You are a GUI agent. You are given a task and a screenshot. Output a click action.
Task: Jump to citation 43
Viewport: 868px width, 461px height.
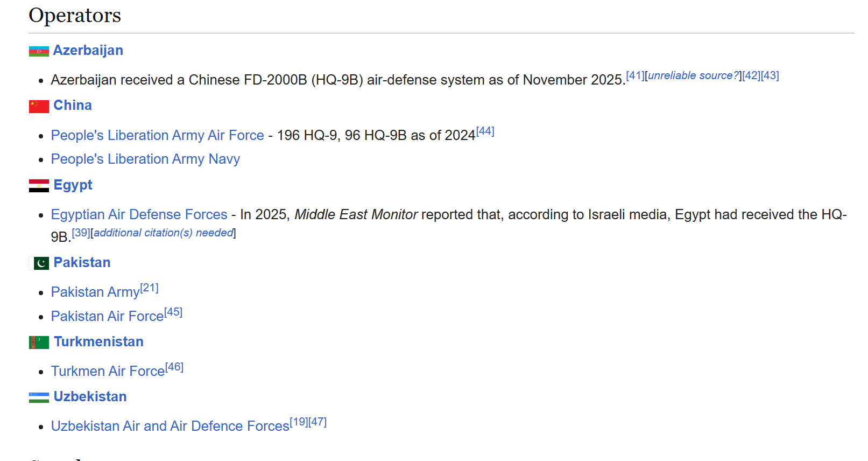pos(770,75)
